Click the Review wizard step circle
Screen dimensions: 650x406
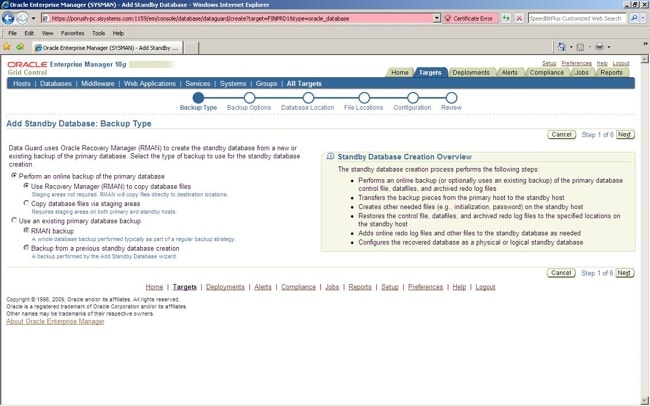tap(451, 98)
